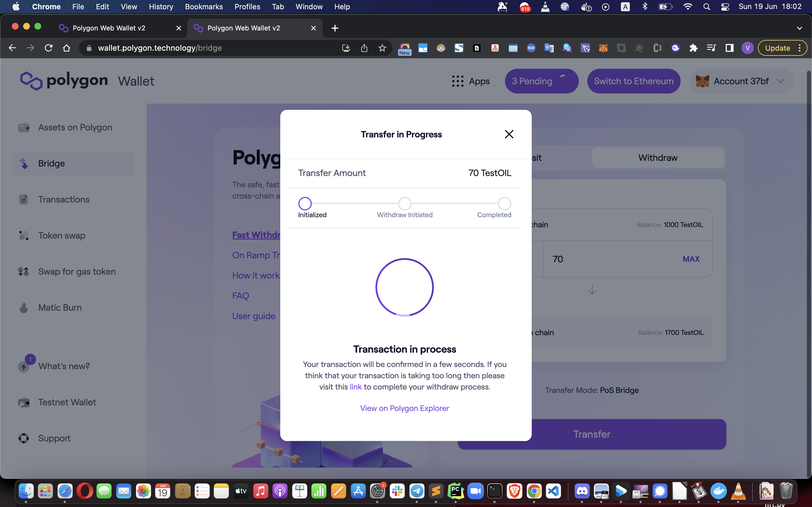Close the Transfer in Progress dialog
Viewport: 812px width, 507px height.
pyautogui.click(x=509, y=134)
